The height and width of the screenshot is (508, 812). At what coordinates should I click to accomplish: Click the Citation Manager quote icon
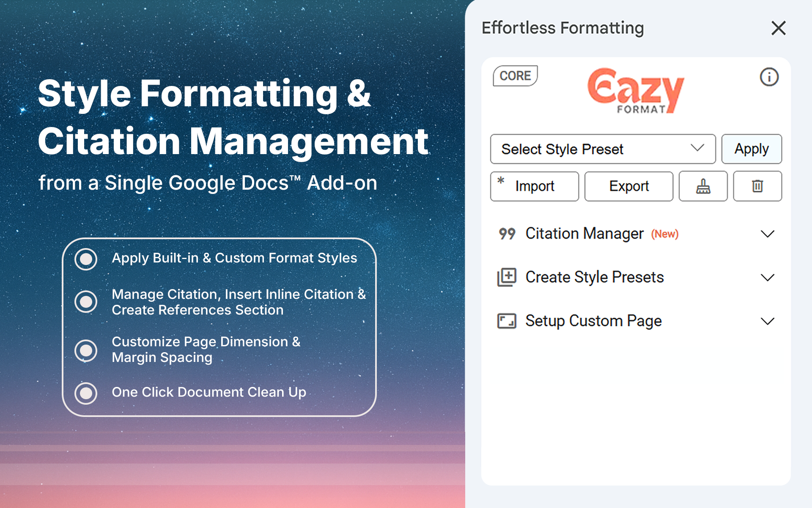click(507, 234)
